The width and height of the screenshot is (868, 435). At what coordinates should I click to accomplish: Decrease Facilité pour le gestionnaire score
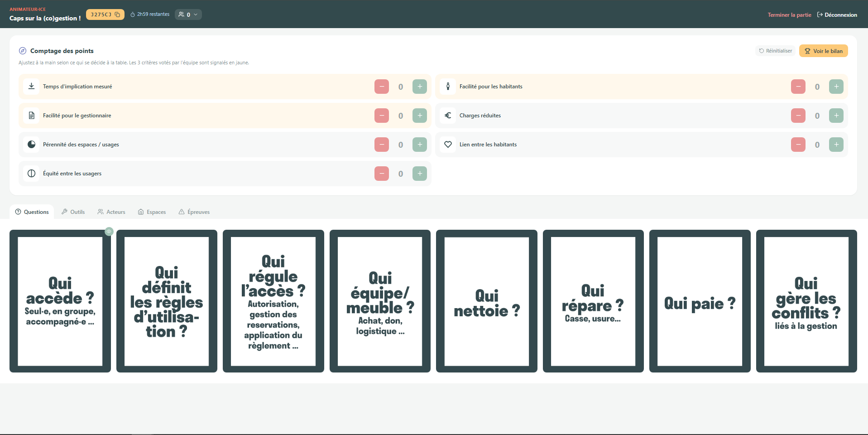tap(382, 116)
